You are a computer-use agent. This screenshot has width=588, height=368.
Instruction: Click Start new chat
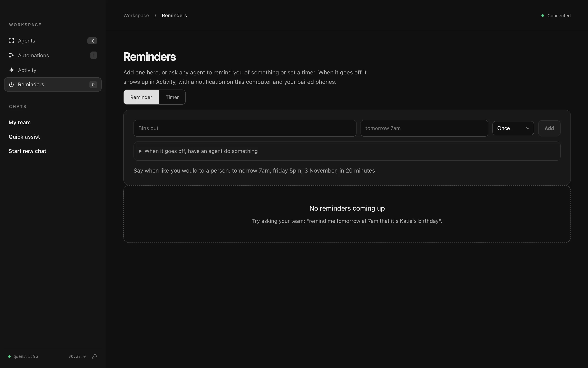pyautogui.click(x=27, y=151)
